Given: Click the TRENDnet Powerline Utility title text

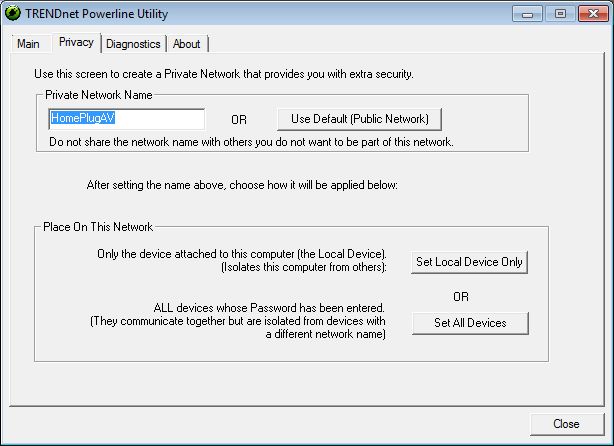Looking at the screenshot, I should tap(97, 14).
